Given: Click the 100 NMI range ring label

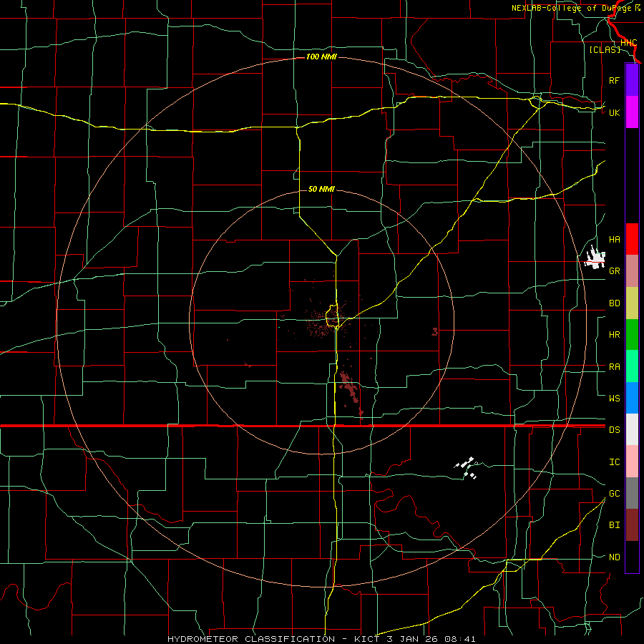Looking at the screenshot, I should point(321,57).
